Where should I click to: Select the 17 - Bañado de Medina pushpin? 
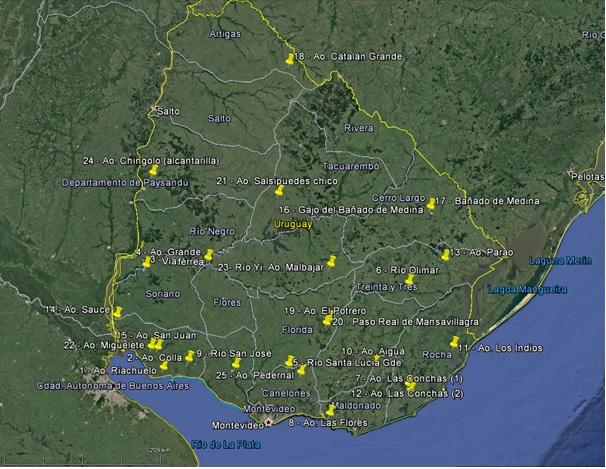[x=432, y=203]
